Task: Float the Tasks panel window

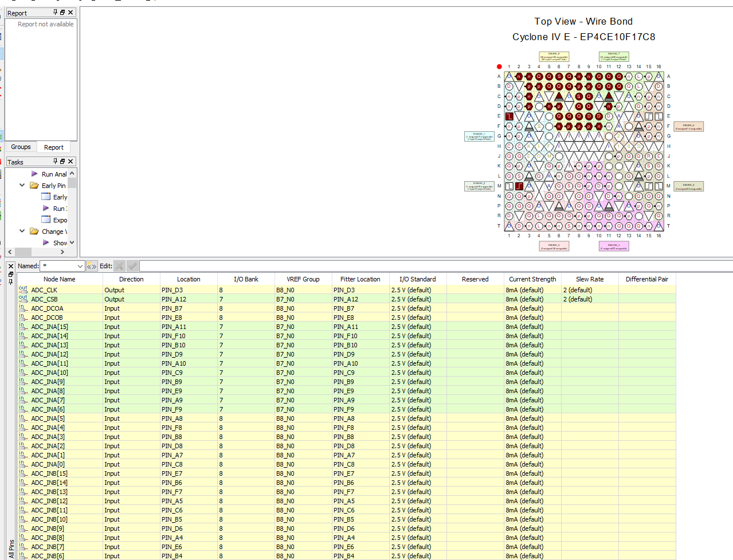Action: (62, 161)
